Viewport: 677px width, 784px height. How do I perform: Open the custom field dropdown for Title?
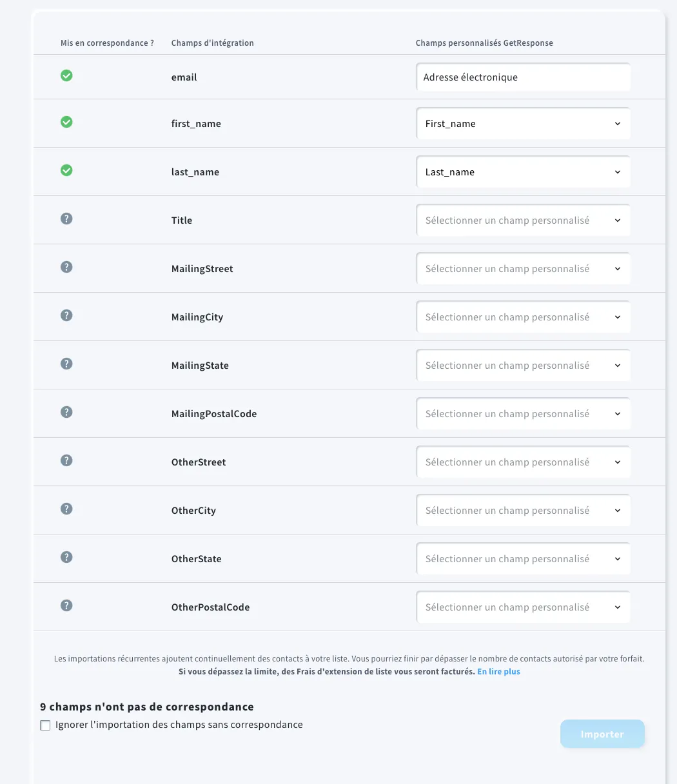coord(523,220)
